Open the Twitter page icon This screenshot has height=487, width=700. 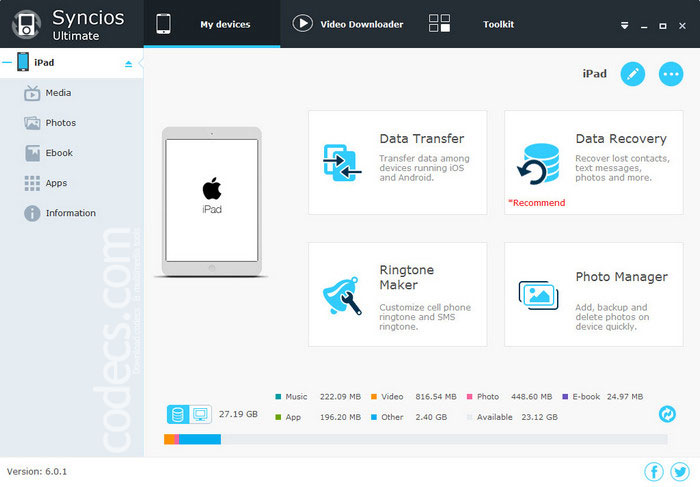click(x=679, y=471)
